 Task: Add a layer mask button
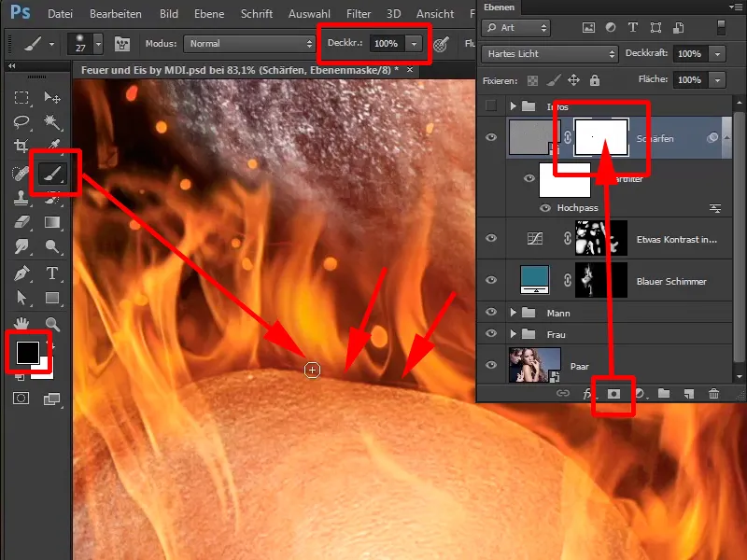613,394
